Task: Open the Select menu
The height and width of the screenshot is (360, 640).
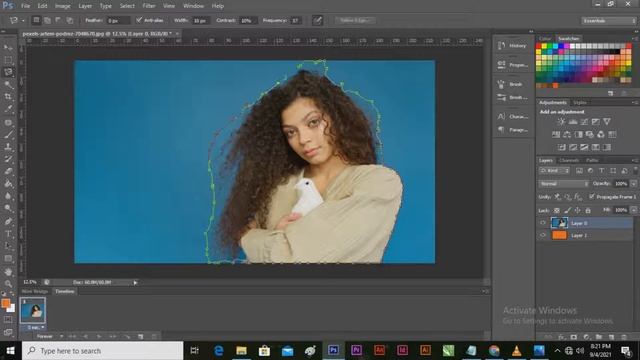Action: (127, 6)
